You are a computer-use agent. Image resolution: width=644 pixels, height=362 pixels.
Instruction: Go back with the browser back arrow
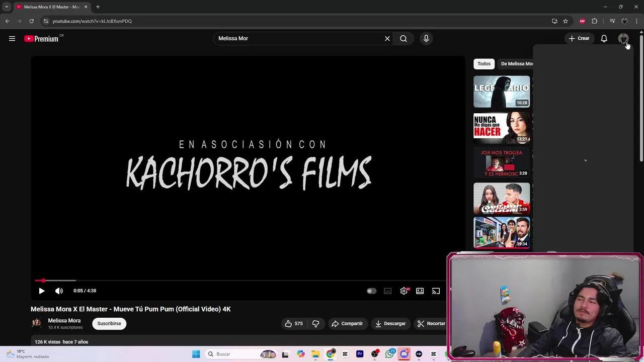point(7,21)
